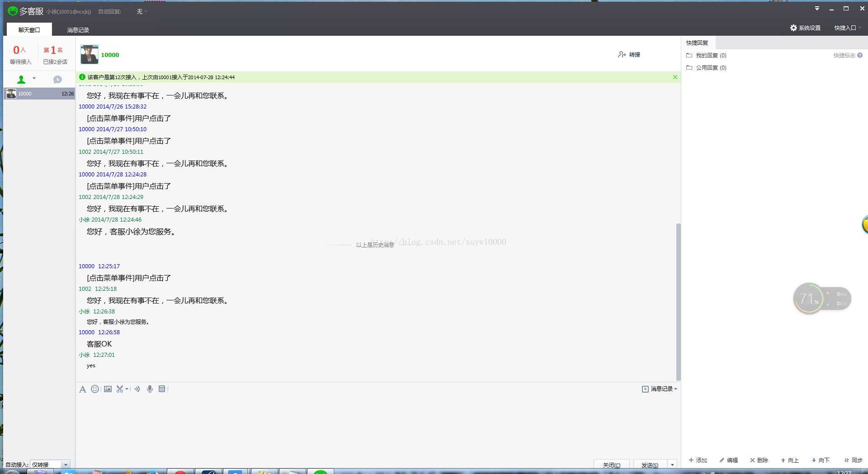Click the customer 10000 avatar in header

point(90,54)
